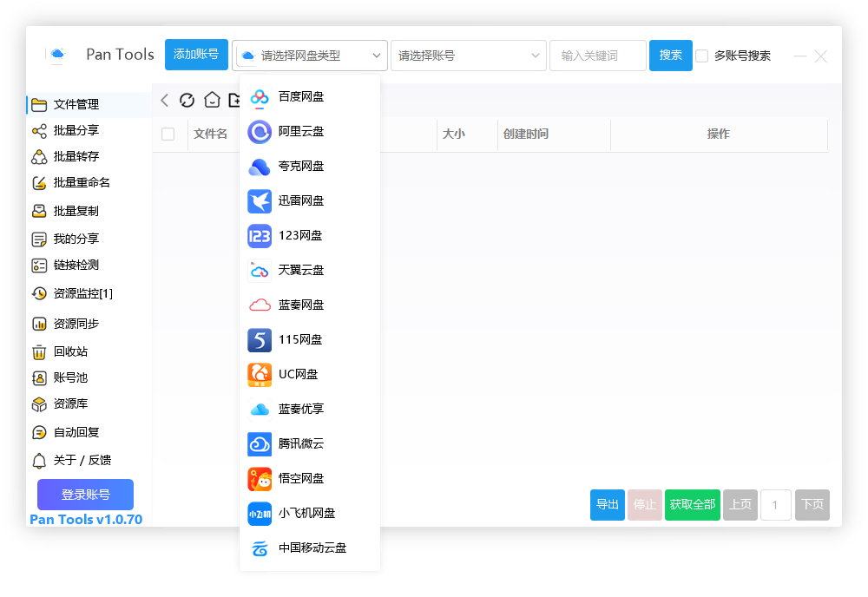Check the select-all box in the file list header
Screen dimensions: 868x597
pyautogui.click(x=170, y=133)
